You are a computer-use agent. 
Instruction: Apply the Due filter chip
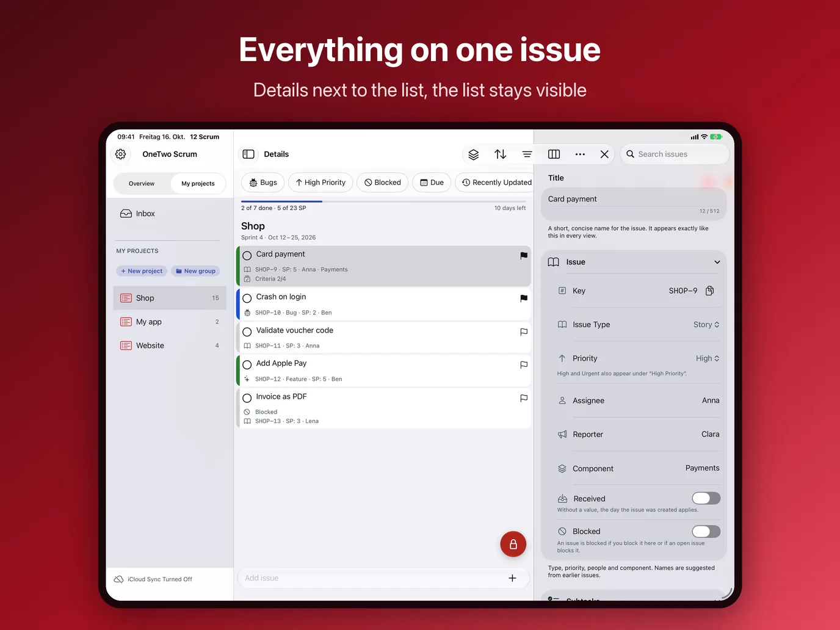coord(432,183)
